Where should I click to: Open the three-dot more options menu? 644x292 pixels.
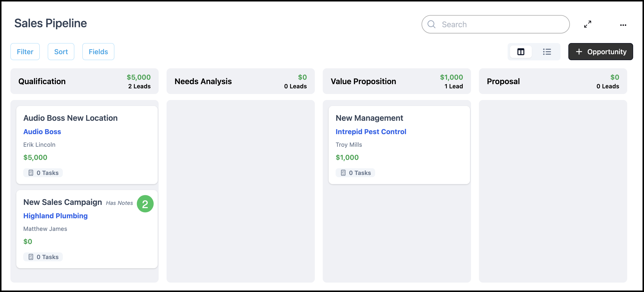623,25
